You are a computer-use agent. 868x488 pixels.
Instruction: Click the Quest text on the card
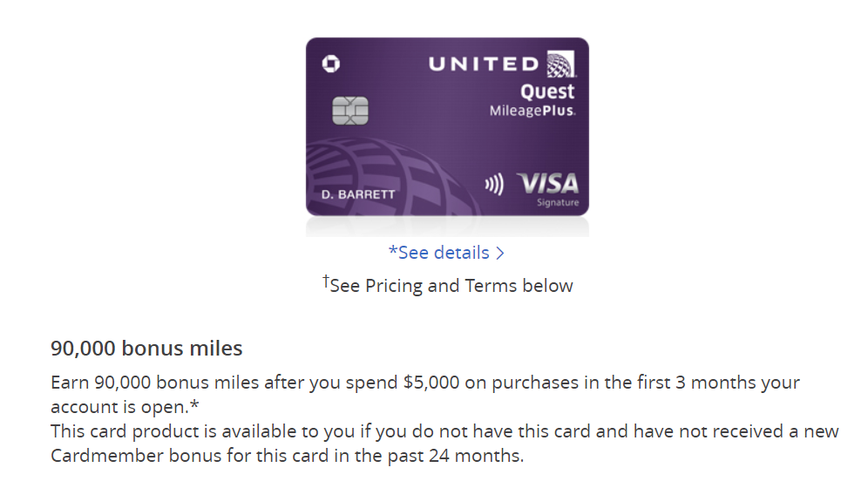(547, 91)
